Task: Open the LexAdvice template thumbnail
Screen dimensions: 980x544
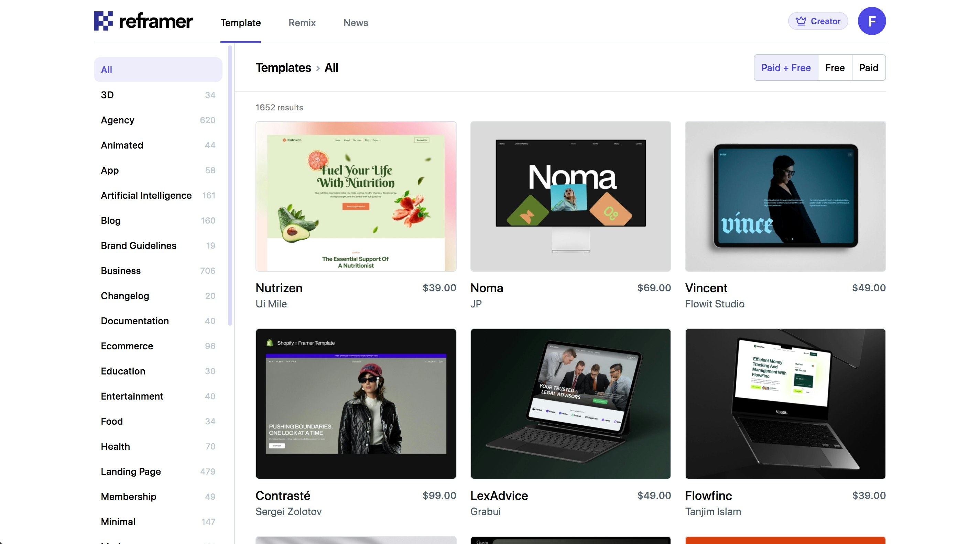Action: pos(570,404)
